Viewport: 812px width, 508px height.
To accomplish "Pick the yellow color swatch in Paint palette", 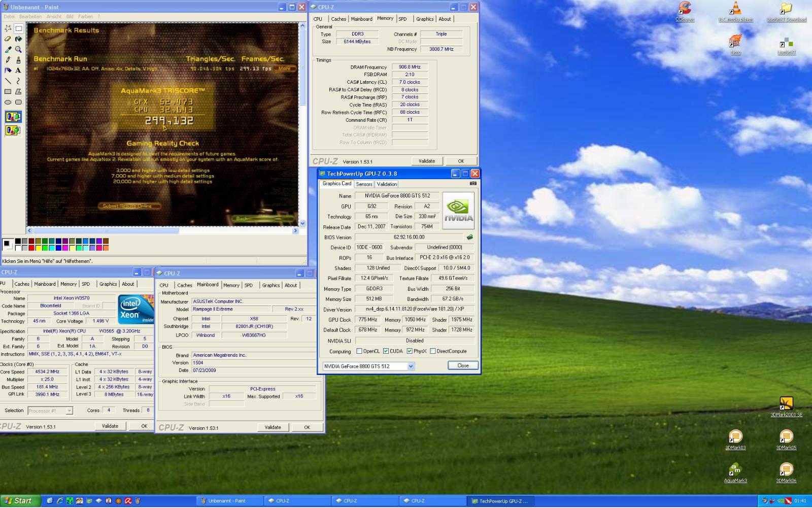I will point(38,248).
